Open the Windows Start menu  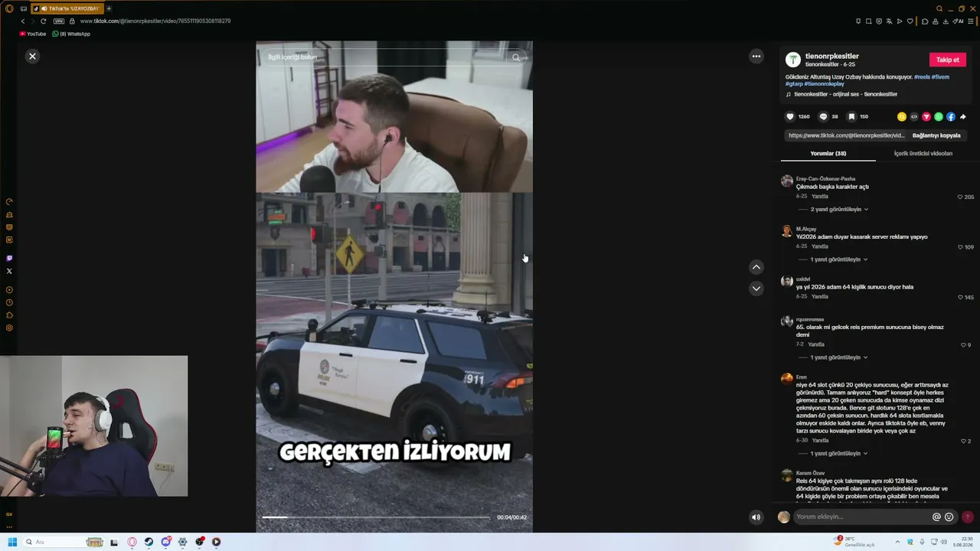pos(12,542)
